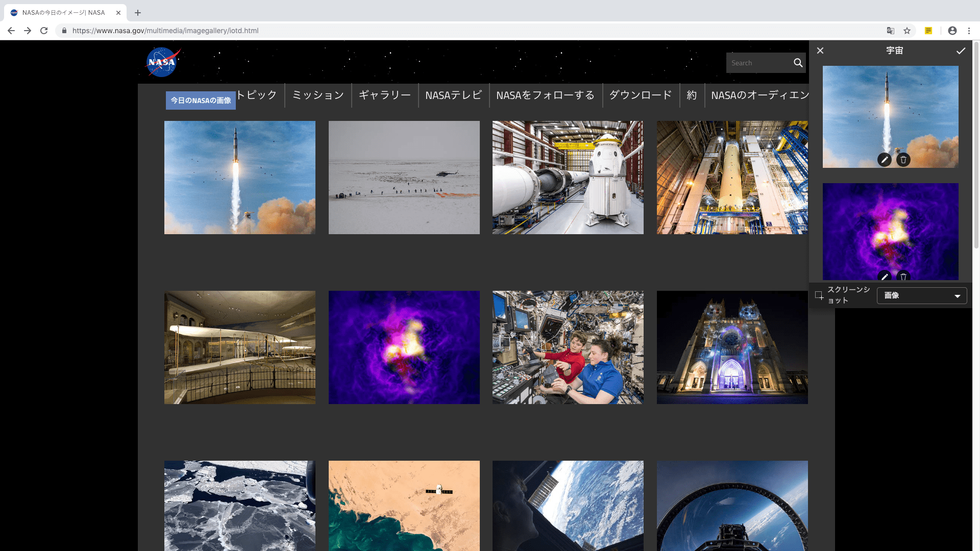Open the snowy landing helicopter thumbnail
The image size is (980, 551).
404,178
